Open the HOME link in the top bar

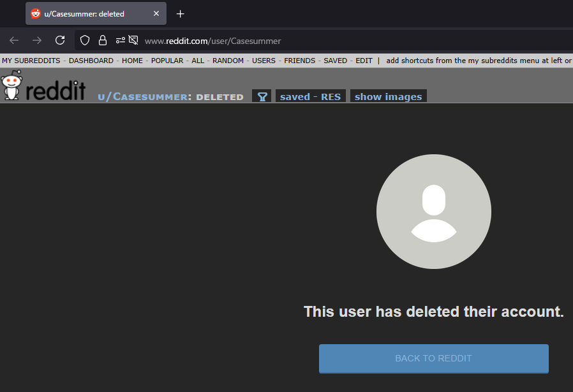point(132,61)
